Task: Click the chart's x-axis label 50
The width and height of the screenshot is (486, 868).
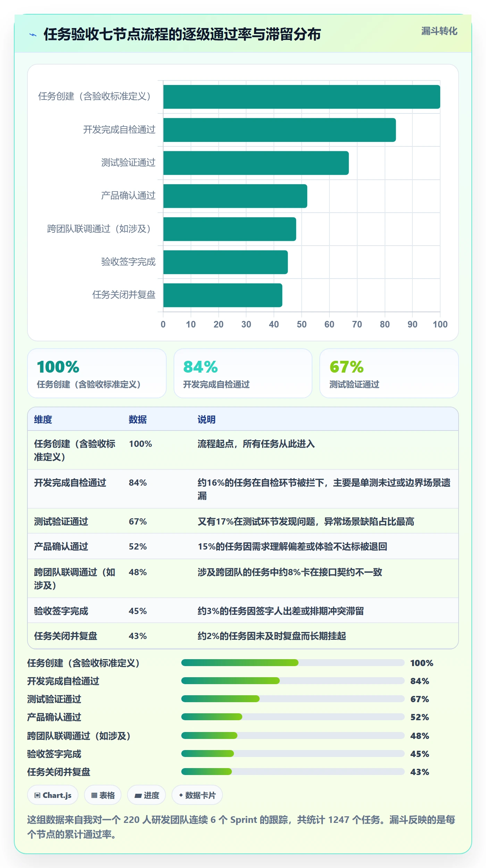Action: coord(302,324)
